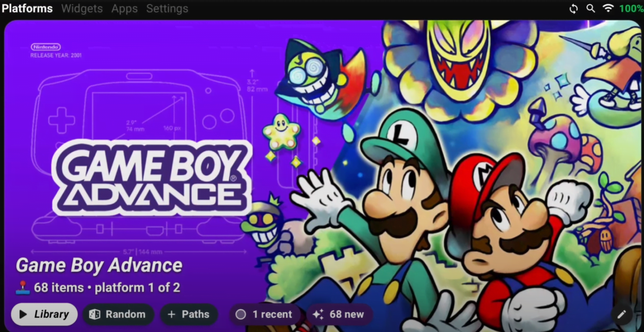Open search with the magnifier icon
The height and width of the screenshot is (332, 644).
(590, 8)
